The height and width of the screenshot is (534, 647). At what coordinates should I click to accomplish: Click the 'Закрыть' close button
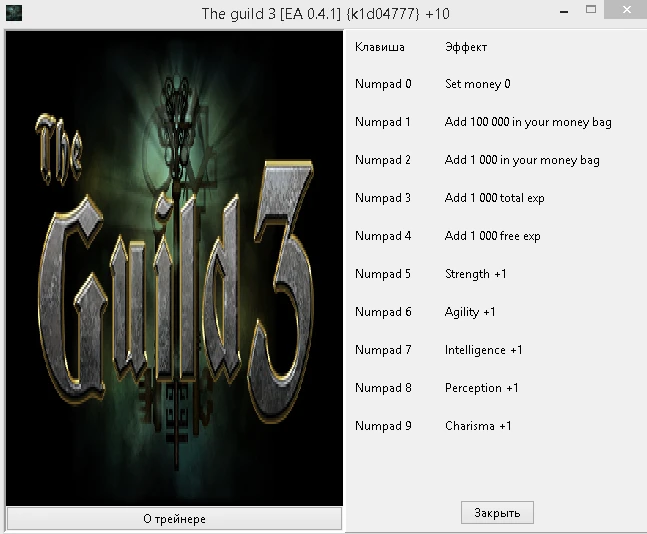[x=497, y=513]
